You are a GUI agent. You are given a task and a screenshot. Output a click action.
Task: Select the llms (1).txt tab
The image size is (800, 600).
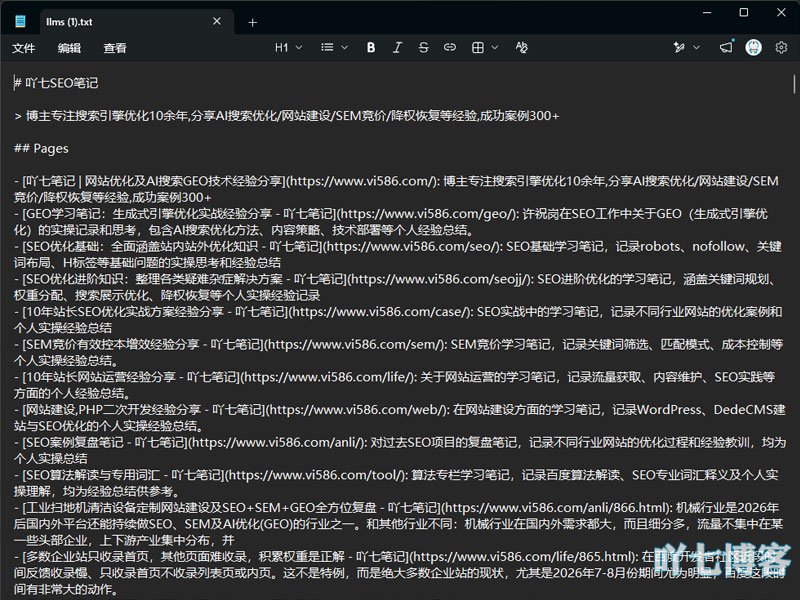pyautogui.click(x=137, y=22)
